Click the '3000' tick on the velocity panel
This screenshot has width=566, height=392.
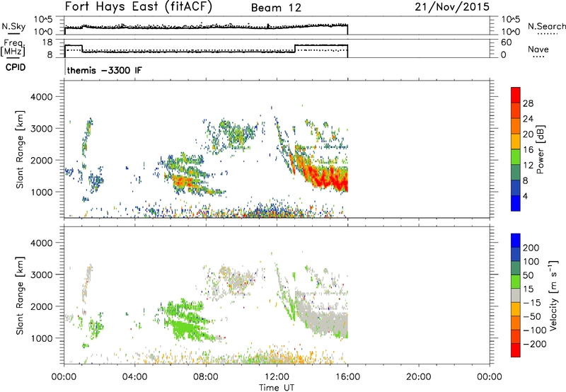pos(42,275)
